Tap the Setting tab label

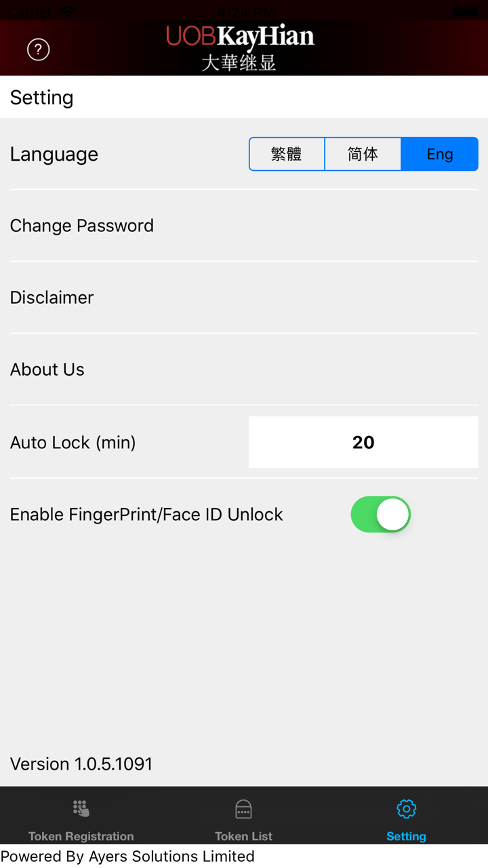coord(406,836)
